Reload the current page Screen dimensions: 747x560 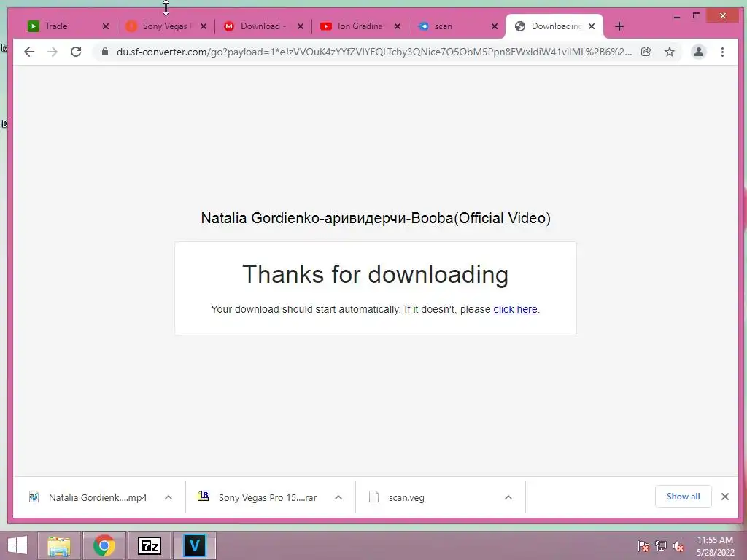click(x=76, y=52)
